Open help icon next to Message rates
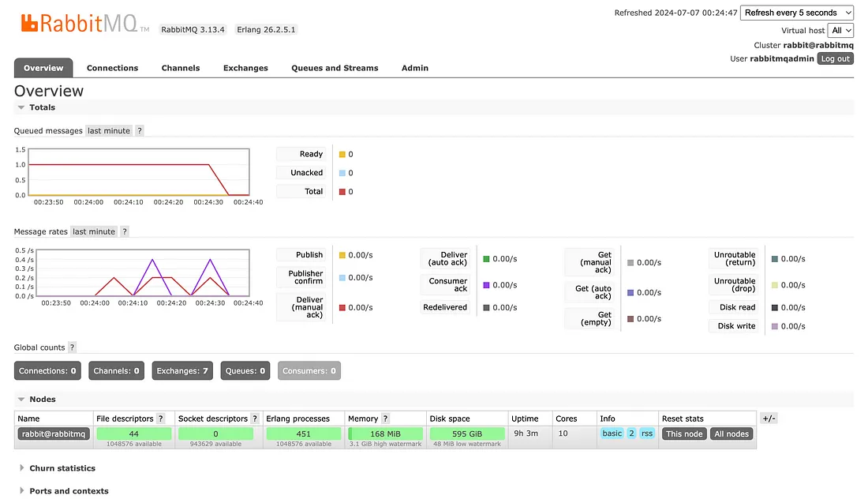This screenshot has height=503, width=868. click(125, 231)
